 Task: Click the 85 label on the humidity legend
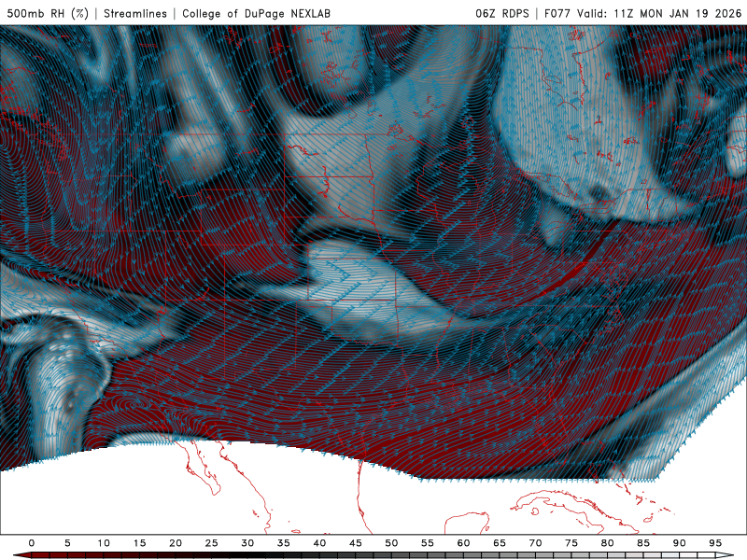643,543
